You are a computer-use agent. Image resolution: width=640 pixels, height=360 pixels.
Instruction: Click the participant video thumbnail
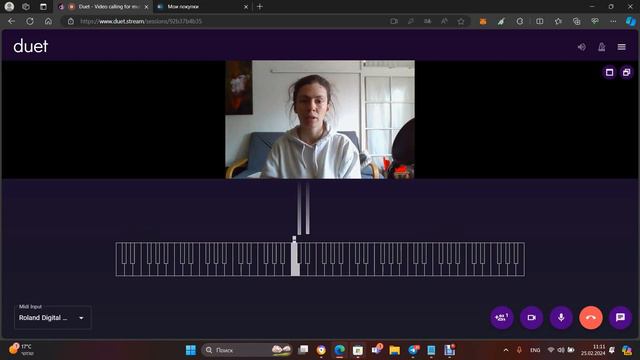coord(320,120)
